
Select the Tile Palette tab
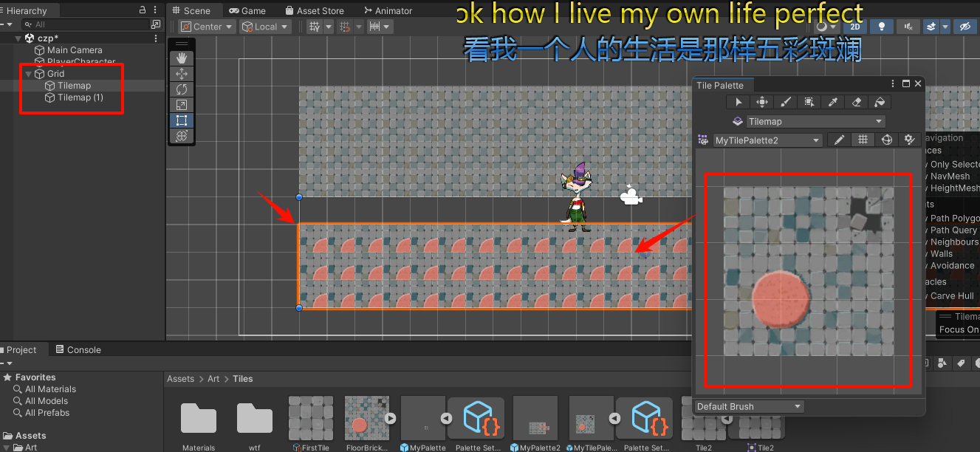click(719, 86)
